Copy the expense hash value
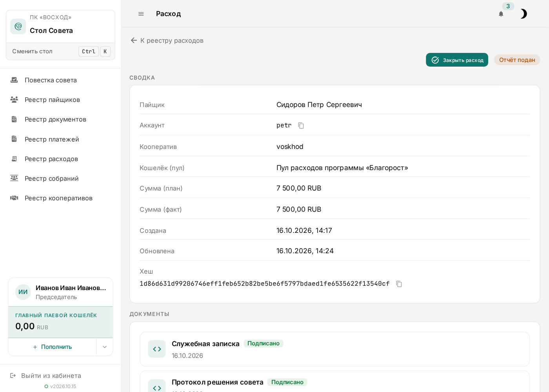The image size is (549, 392). (x=399, y=284)
